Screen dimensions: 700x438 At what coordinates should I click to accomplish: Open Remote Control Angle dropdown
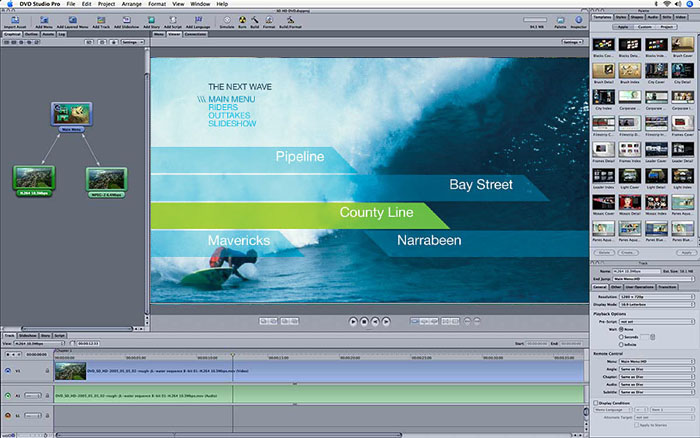click(x=657, y=369)
